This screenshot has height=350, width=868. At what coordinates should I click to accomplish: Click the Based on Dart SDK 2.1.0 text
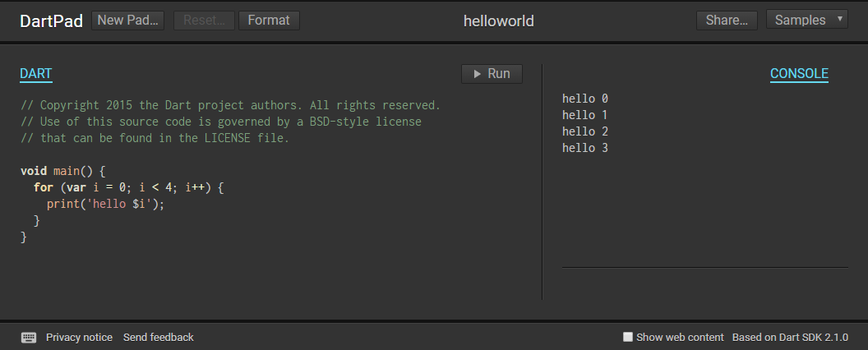(790, 337)
